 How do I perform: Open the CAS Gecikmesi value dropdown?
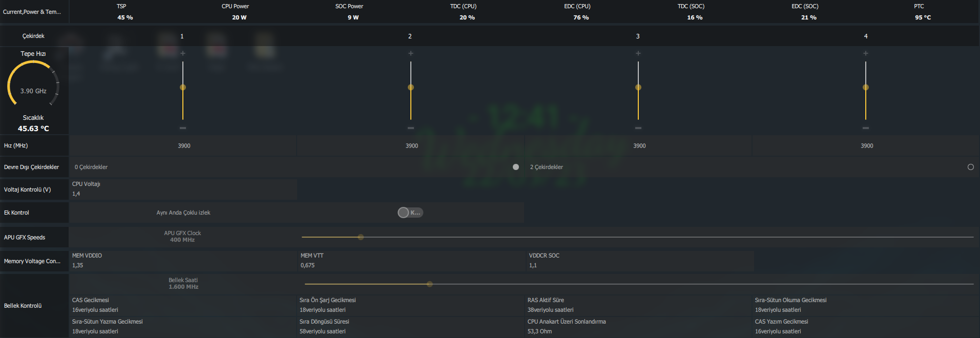183,310
